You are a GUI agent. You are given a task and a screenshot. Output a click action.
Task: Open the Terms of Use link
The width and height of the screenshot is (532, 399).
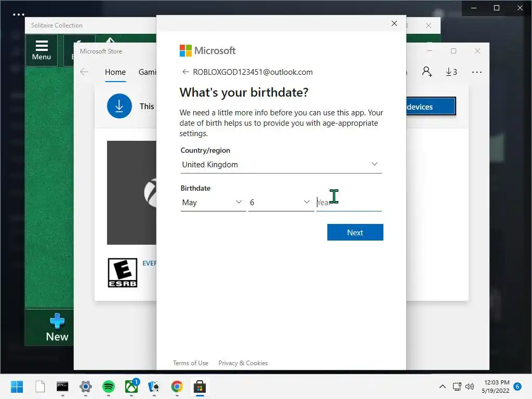(191, 363)
